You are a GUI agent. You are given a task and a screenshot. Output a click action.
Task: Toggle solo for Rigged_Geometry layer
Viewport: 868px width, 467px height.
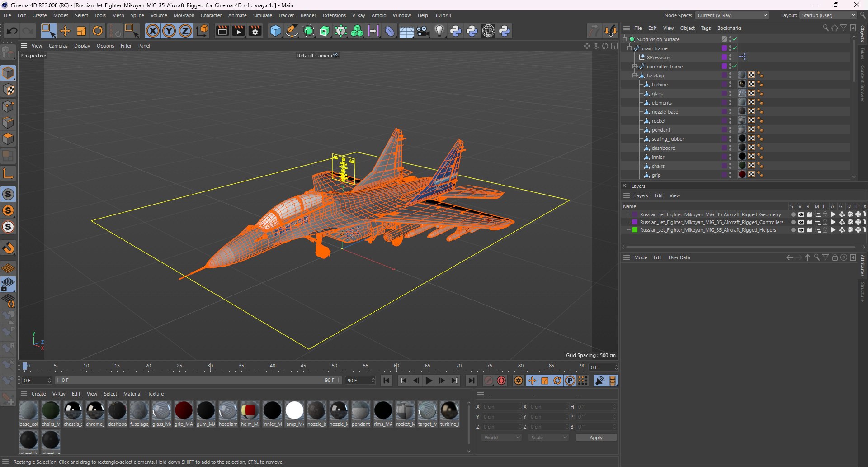(793, 214)
